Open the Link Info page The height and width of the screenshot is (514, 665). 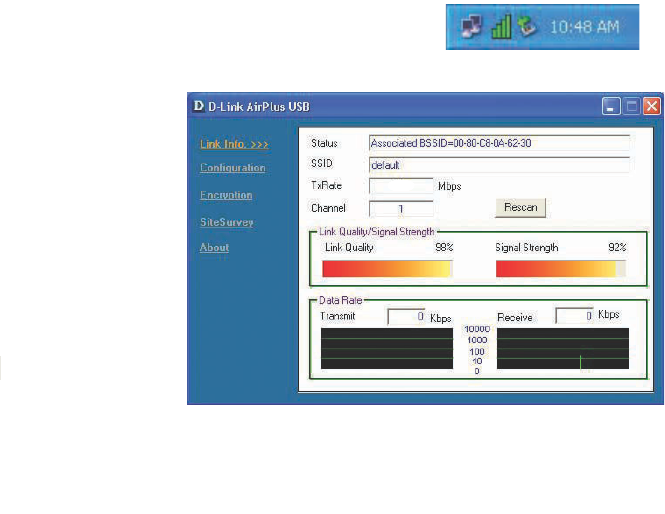point(234,144)
